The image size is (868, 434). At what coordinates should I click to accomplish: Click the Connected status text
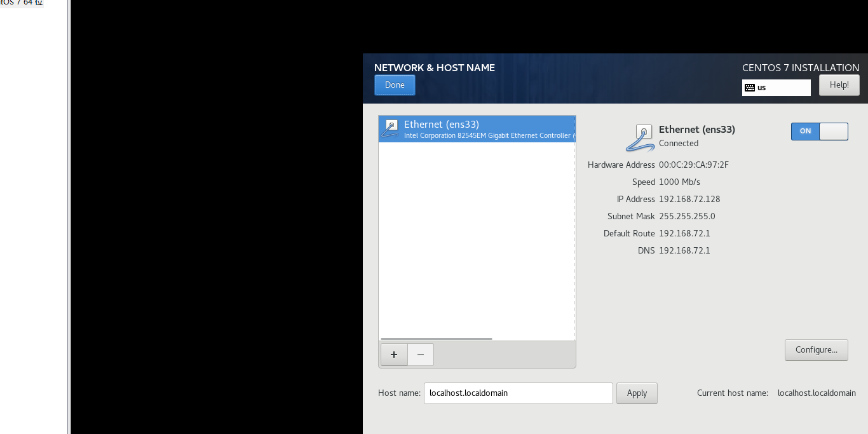tap(679, 144)
